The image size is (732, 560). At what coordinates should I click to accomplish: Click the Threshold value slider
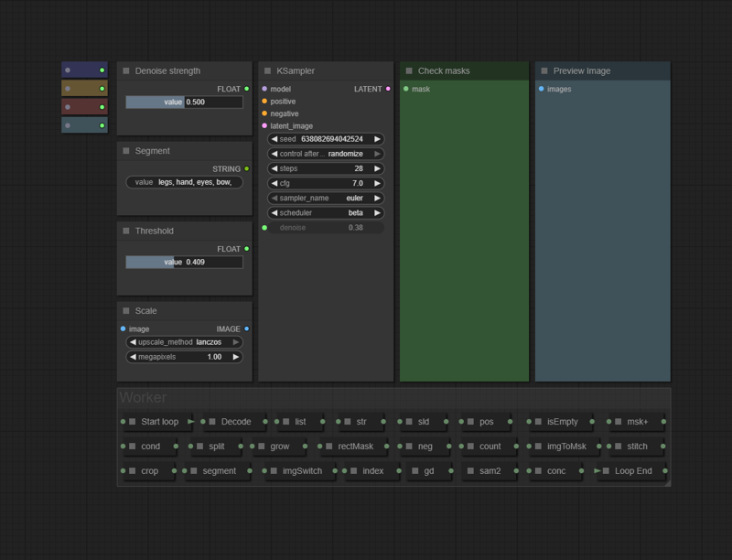pyautogui.click(x=185, y=262)
